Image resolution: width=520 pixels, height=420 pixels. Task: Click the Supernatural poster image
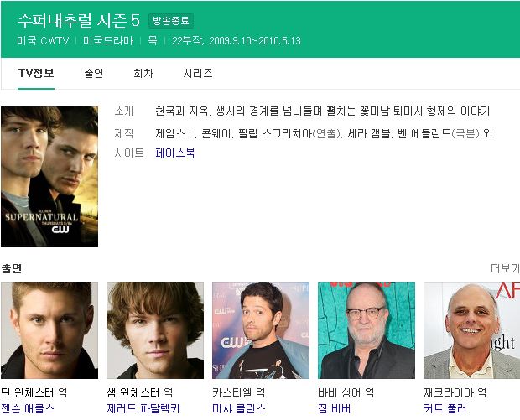pyautogui.click(x=49, y=177)
